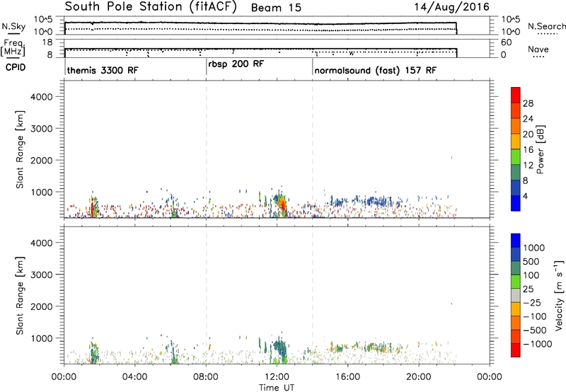
Task: Click the 4 label on Power colorbar
Action: [526, 196]
